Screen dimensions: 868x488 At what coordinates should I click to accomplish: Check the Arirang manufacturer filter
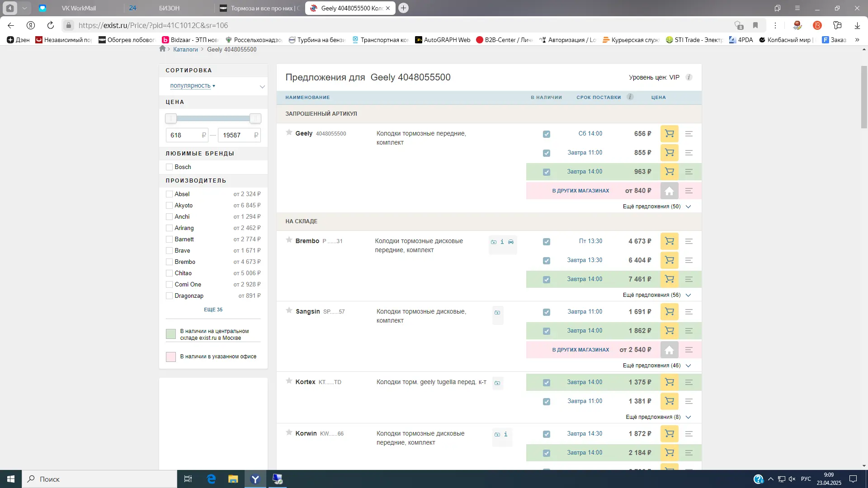tap(169, 228)
